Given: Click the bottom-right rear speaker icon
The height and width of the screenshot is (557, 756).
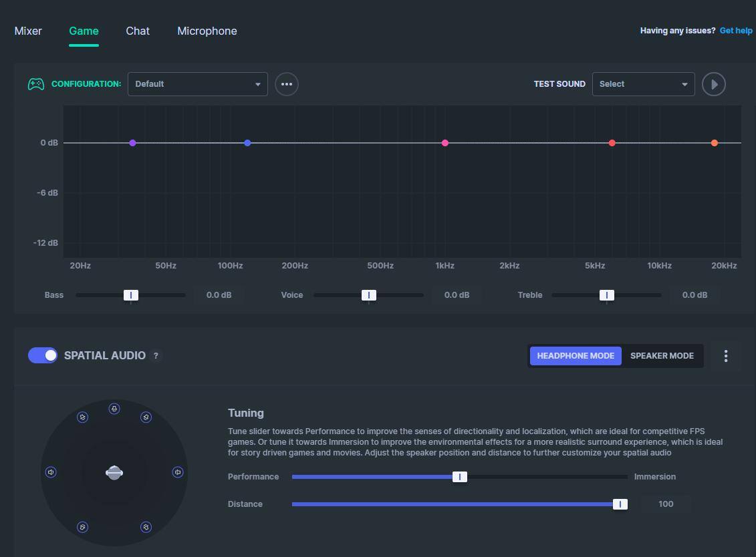Looking at the screenshot, I should pos(146,527).
